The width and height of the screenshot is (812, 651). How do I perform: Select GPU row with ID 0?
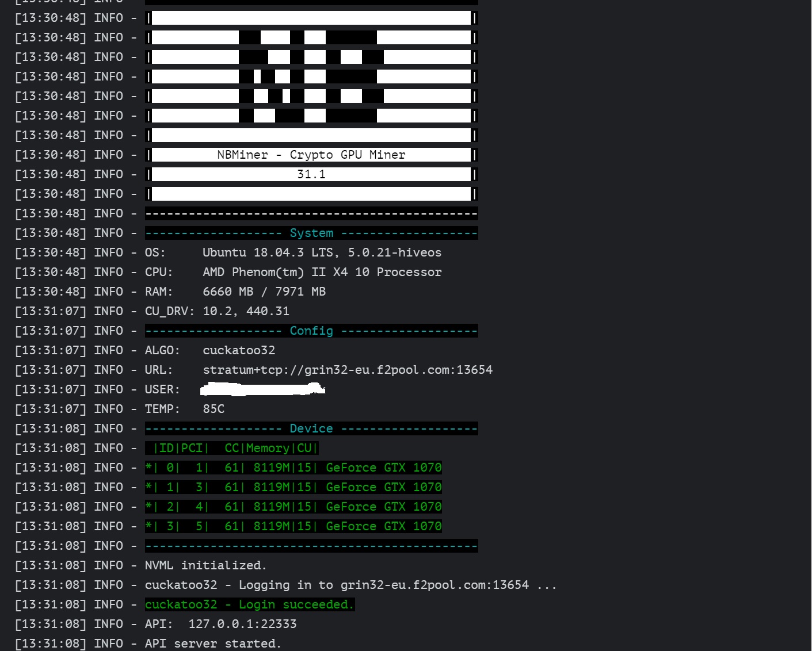[x=293, y=468]
